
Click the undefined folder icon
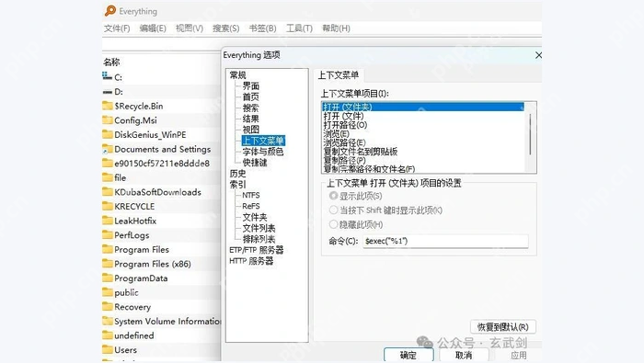108,335
